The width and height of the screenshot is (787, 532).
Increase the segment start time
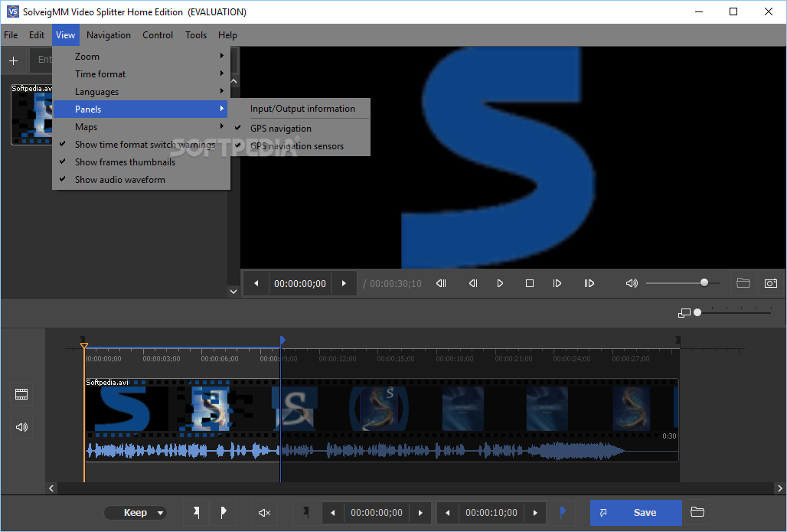pos(420,513)
